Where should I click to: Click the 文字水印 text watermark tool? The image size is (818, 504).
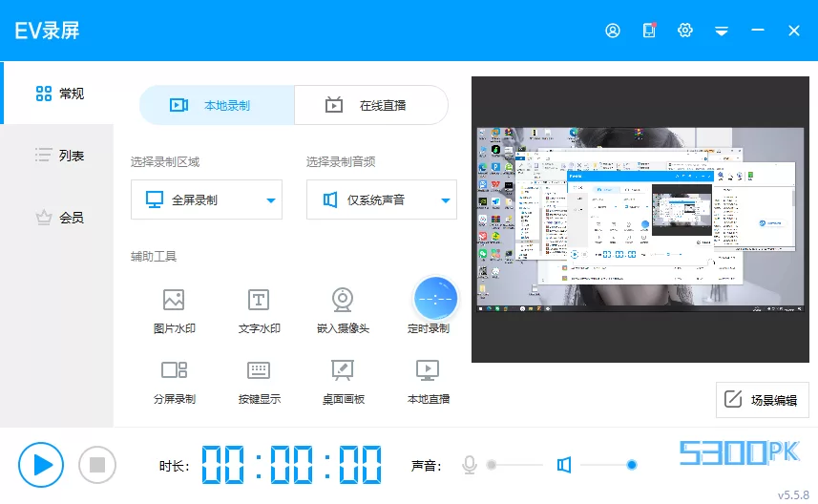coord(259,311)
